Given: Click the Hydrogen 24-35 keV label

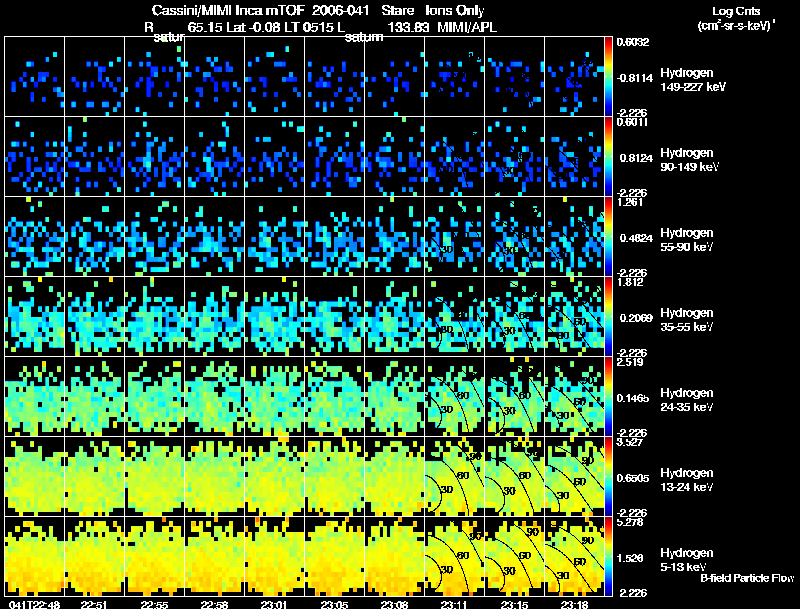Looking at the screenshot, I should coord(687,400).
